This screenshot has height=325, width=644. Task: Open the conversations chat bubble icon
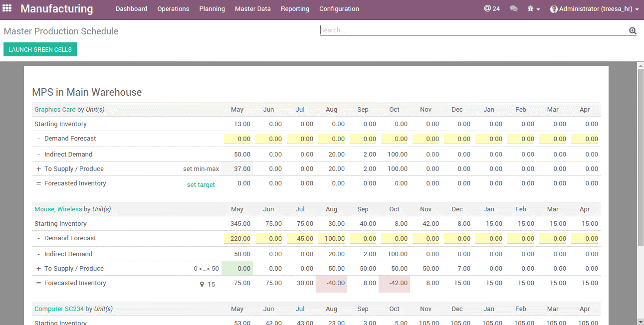pos(513,8)
